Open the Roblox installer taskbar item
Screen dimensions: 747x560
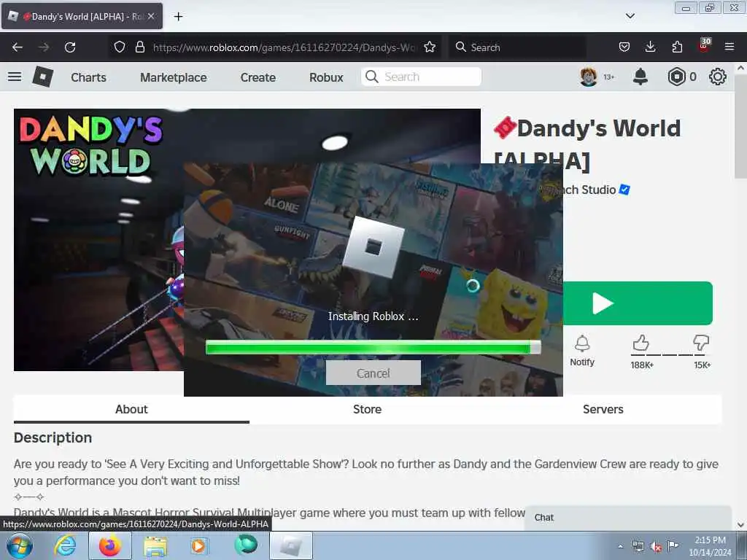click(291, 545)
